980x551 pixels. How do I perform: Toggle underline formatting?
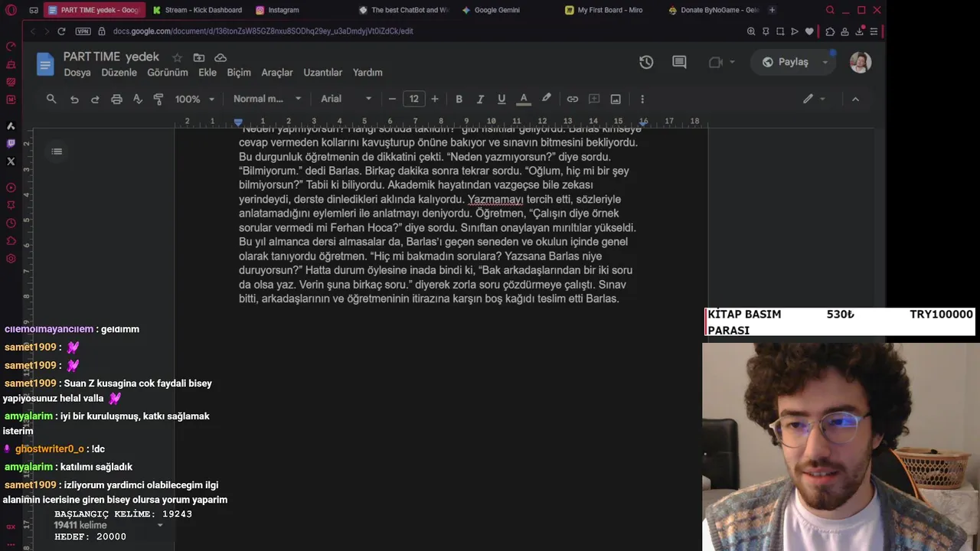point(501,99)
